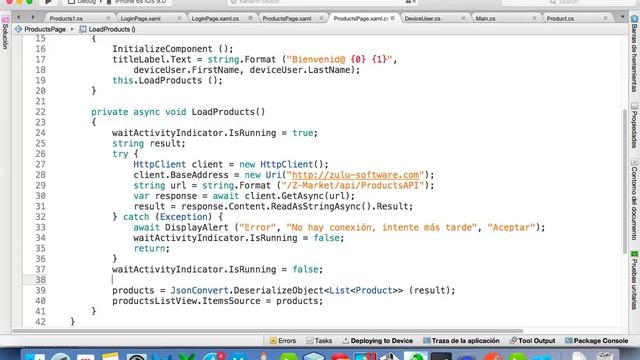The image size is (640, 360).
Task: Click the Errors warning icon
Action: click(x=273, y=340)
